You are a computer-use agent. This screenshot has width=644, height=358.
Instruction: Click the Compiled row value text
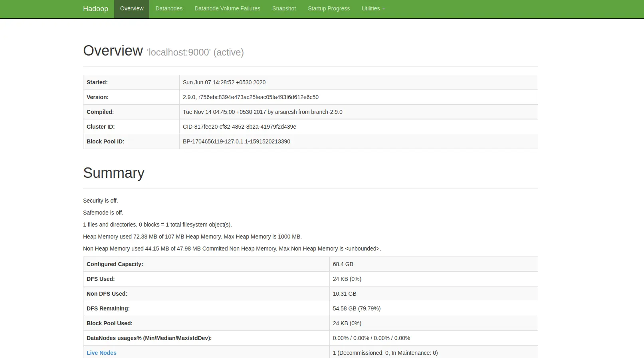coord(262,112)
